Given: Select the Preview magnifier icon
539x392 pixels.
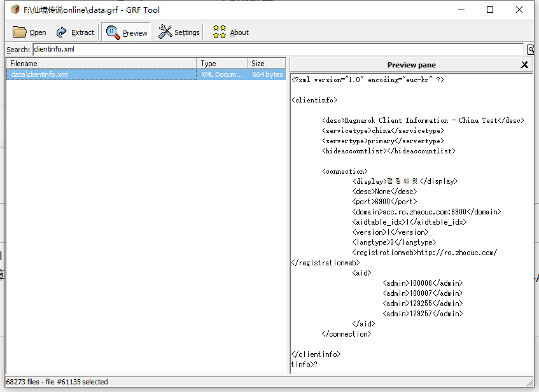Looking at the screenshot, I should [x=109, y=31].
